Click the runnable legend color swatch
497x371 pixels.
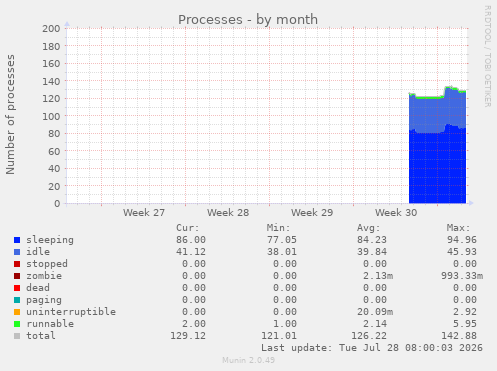pyautogui.click(x=17, y=324)
